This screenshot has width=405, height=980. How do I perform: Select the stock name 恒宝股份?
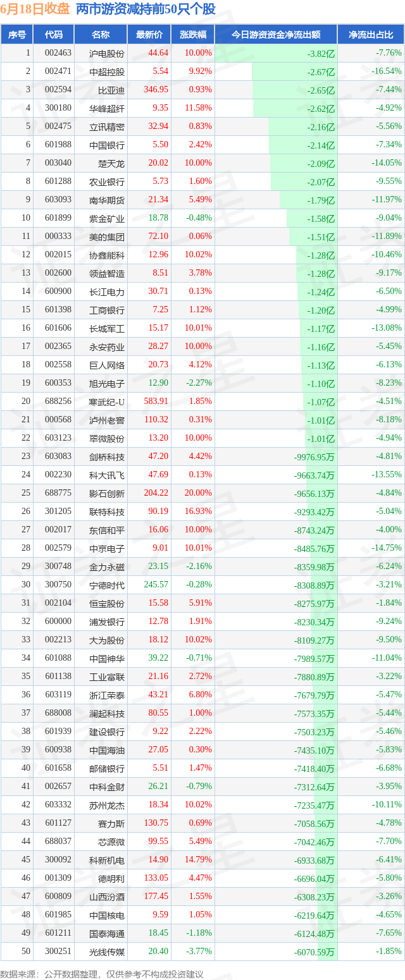[x=107, y=603]
